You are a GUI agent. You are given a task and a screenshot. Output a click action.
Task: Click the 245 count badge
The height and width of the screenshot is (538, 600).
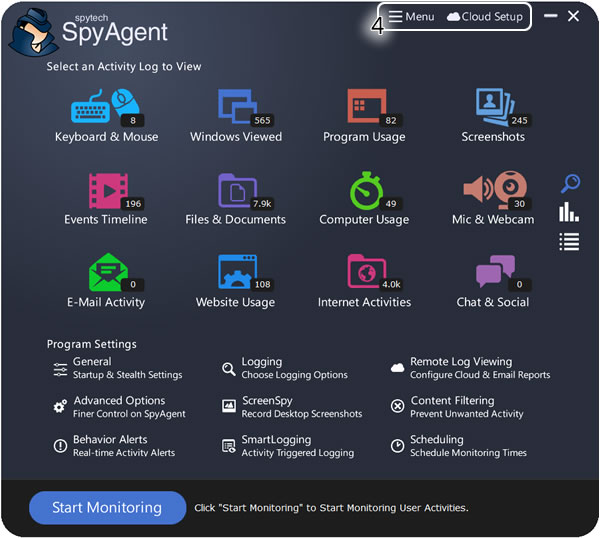520,121
